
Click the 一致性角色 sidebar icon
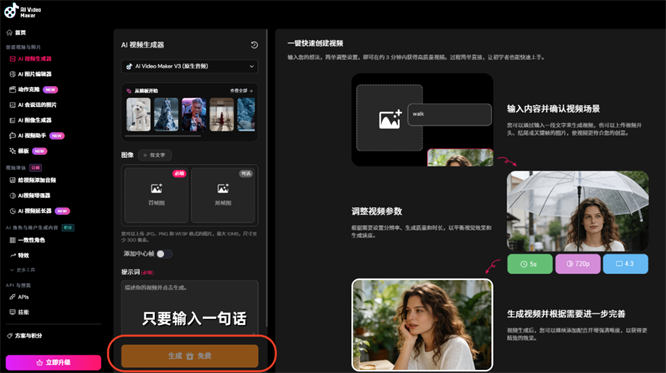pos(13,240)
